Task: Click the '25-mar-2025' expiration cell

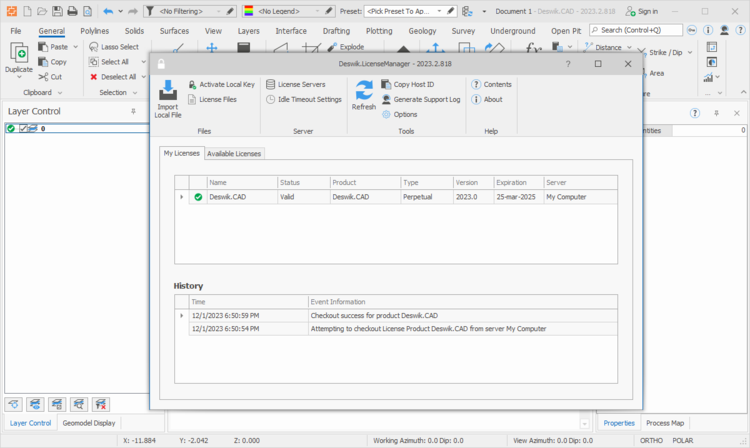Action: click(x=518, y=197)
